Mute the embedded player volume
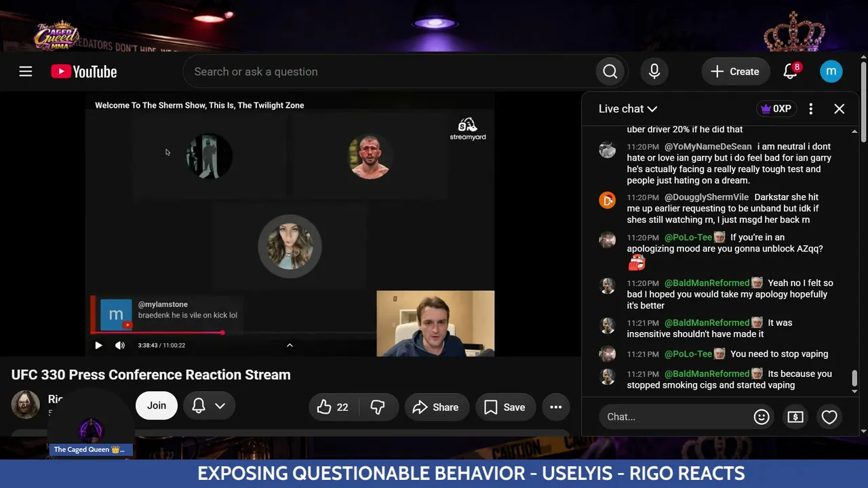This screenshot has width=868, height=488. 120,346
